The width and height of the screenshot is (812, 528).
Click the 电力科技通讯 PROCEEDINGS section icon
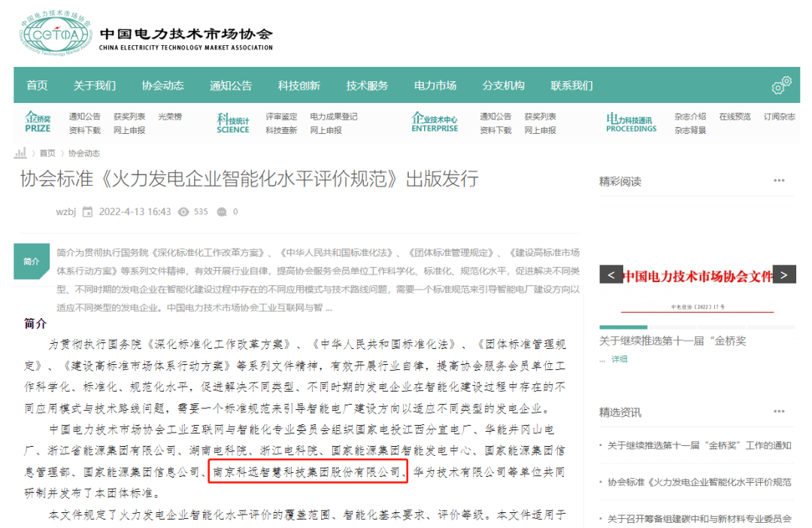[631, 123]
